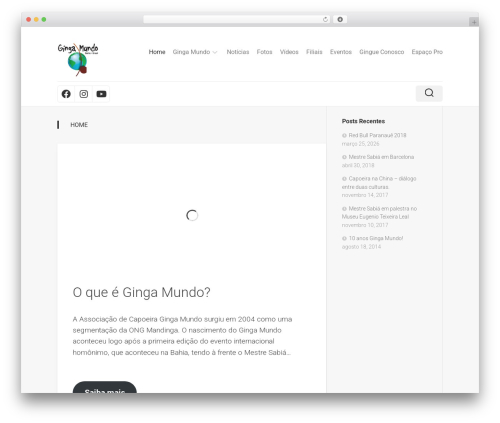Click the date agosto 18, 2014
The image size is (500, 423).
click(x=361, y=247)
